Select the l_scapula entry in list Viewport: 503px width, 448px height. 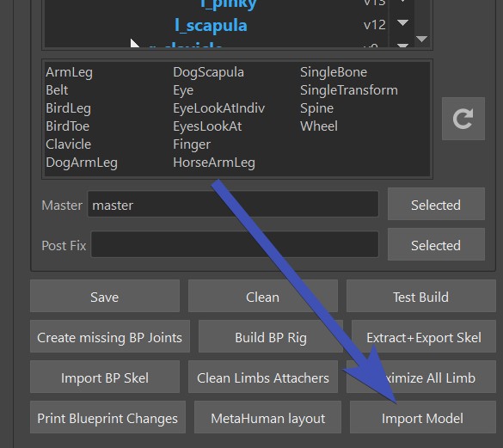pos(211,25)
